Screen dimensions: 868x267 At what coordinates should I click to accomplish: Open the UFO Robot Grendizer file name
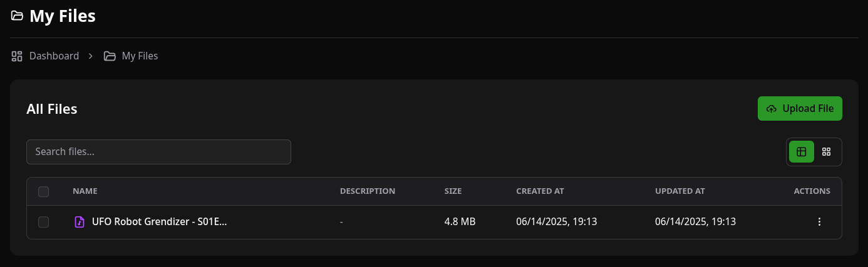tap(159, 222)
